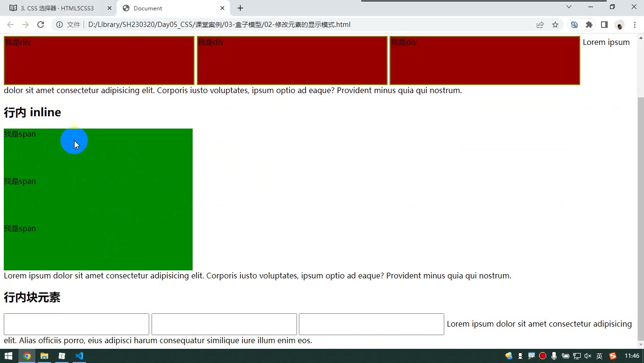
Task: Open the Typora app in the taskbar
Action: (x=62, y=356)
